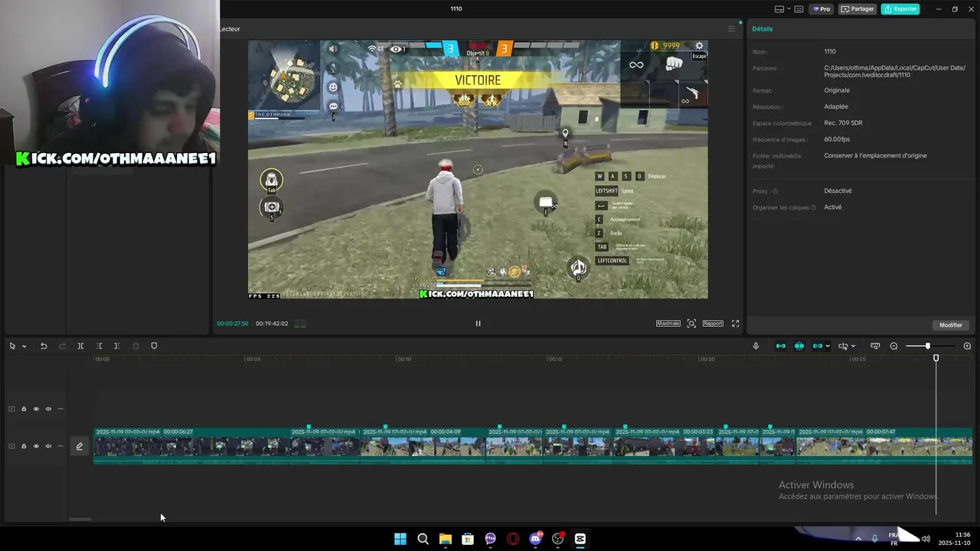980x551 pixels.
Task: Click the 00:10 mark on timeline ruler
Action: [x=403, y=359]
